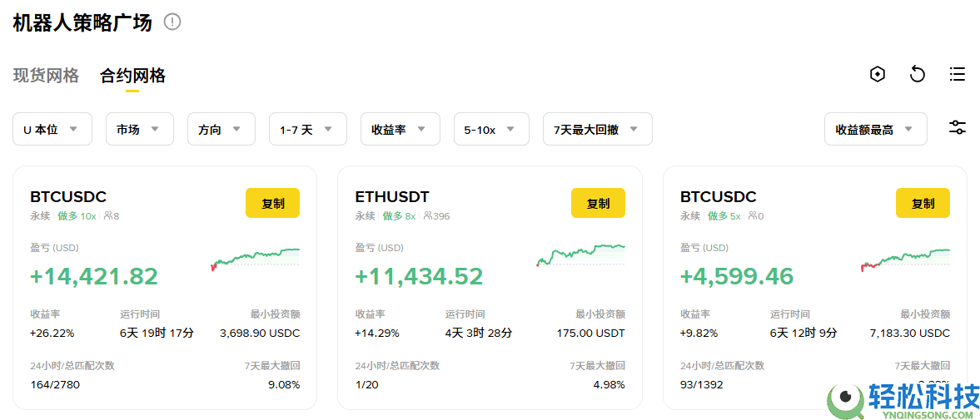
Task: Switch to the list view icon
Action: coord(958,74)
